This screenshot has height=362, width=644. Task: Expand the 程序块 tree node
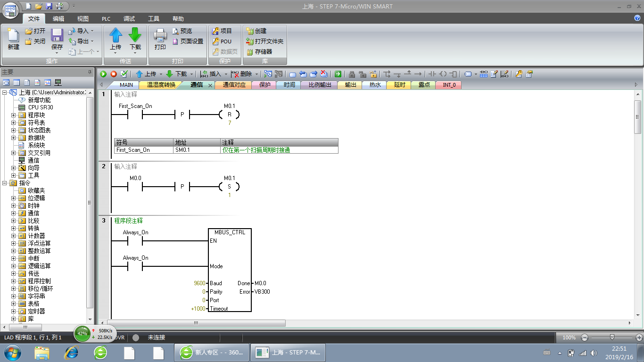pos(14,115)
